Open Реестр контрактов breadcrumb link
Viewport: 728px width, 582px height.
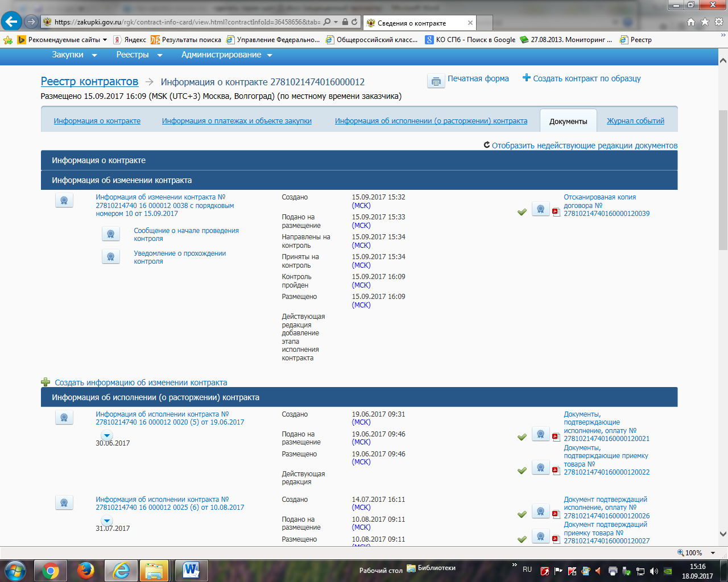89,81
